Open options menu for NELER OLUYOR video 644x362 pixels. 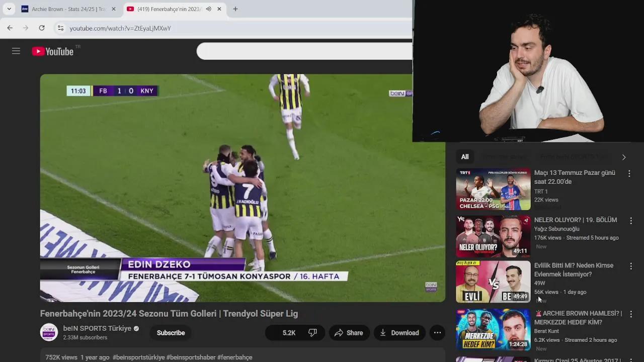(630, 221)
